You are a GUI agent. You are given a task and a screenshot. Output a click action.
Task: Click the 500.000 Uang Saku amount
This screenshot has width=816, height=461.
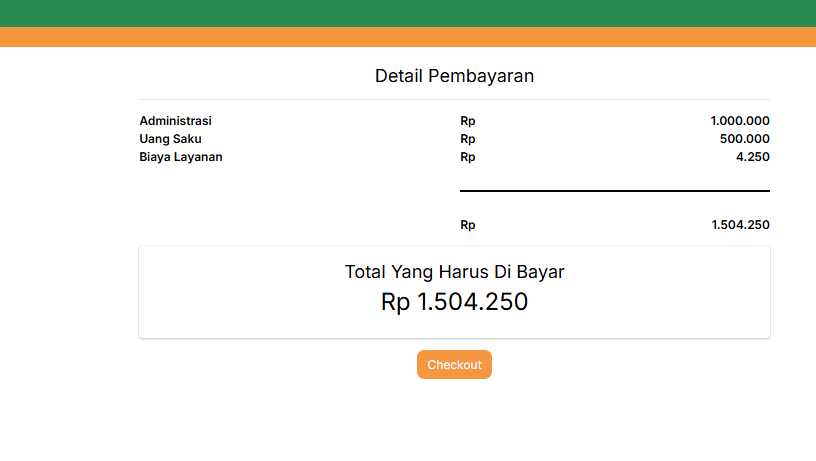[744, 139]
